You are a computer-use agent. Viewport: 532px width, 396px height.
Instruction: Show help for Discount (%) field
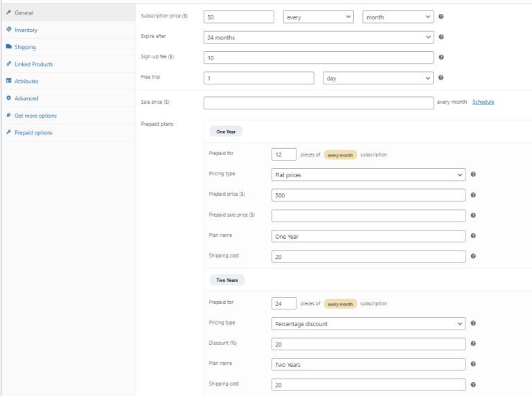tap(473, 343)
